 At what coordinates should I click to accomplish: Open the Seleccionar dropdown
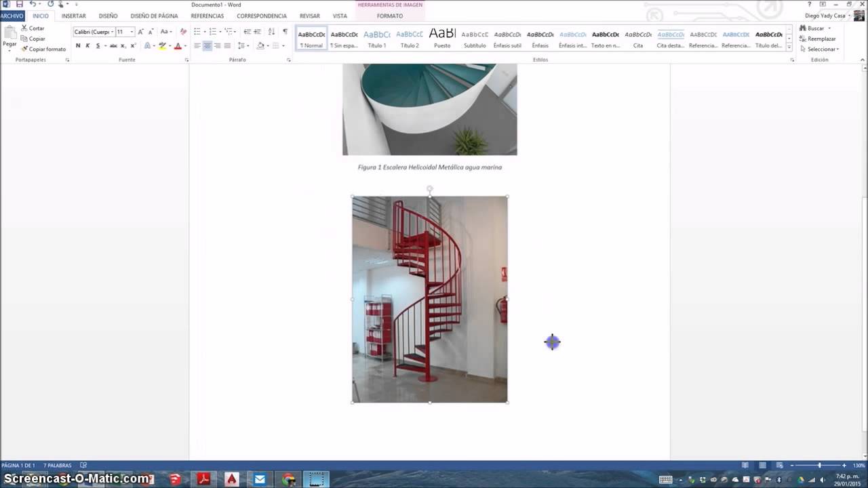tap(819, 49)
